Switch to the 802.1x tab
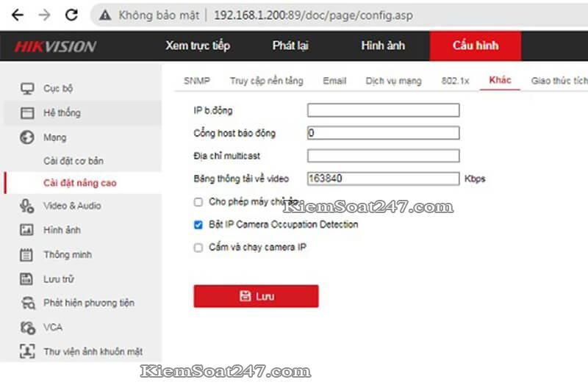The width and height of the screenshot is (588, 385). click(455, 81)
